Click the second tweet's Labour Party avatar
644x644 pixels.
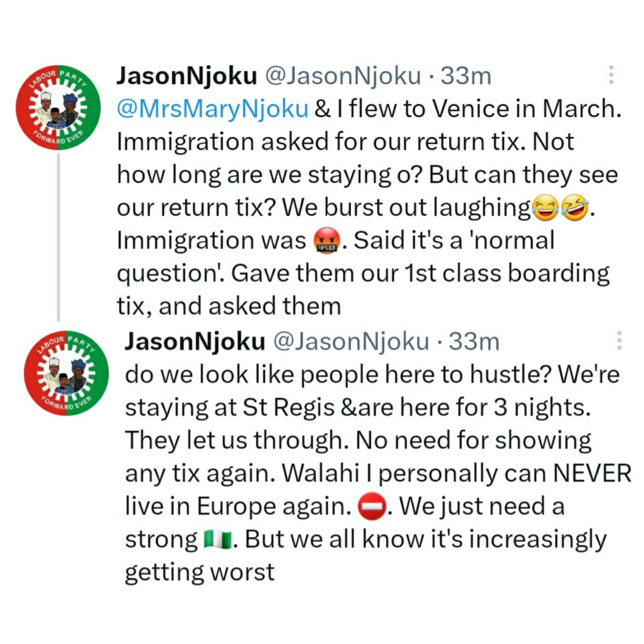tap(66, 373)
